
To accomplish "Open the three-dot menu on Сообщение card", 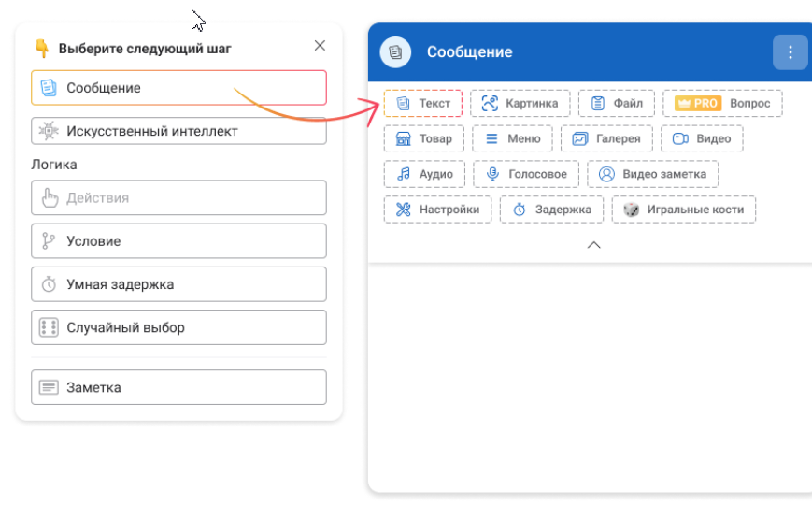I will click(x=790, y=51).
